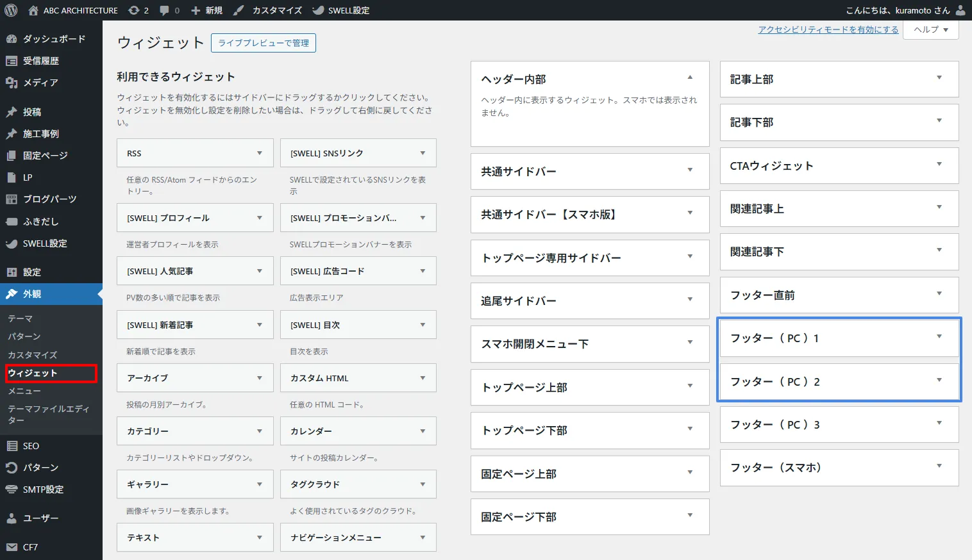Expand the カスタム HTML widget arrow

click(x=423, y=378)
